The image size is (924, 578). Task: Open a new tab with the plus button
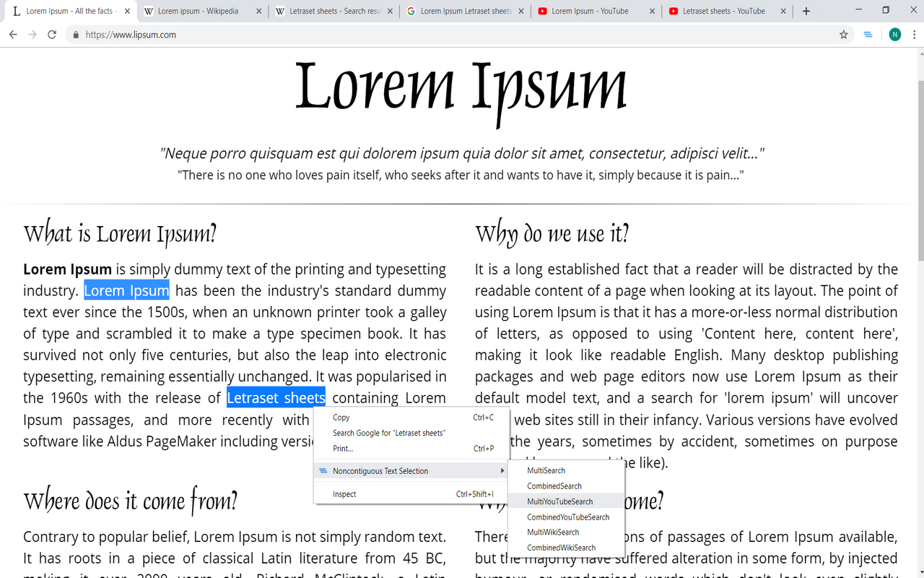coord(806,11)
